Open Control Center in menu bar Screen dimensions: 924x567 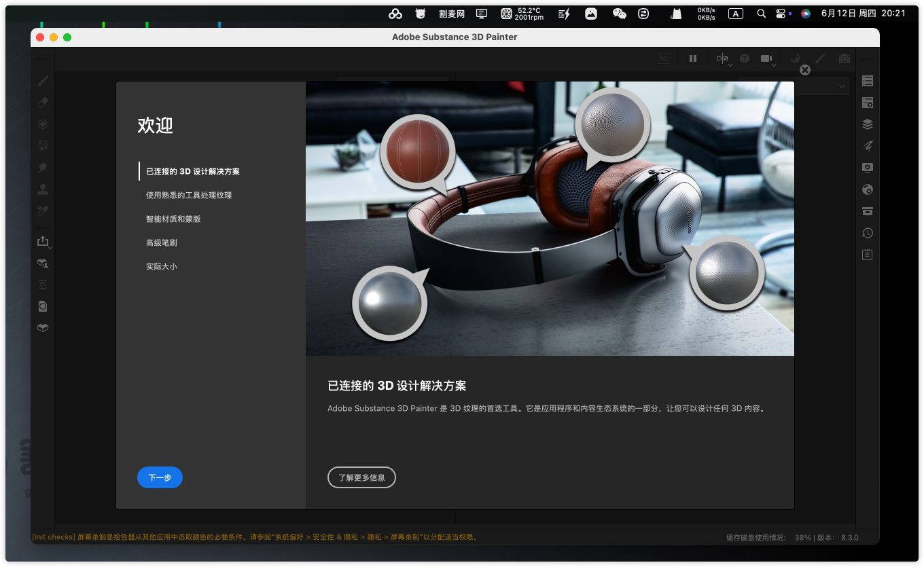click(x=781, y=14)
